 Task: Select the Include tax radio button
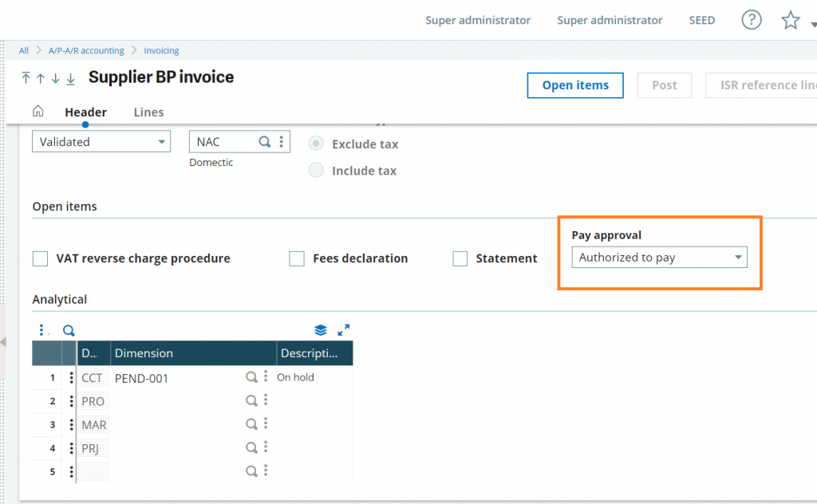(x=316, y=170)
